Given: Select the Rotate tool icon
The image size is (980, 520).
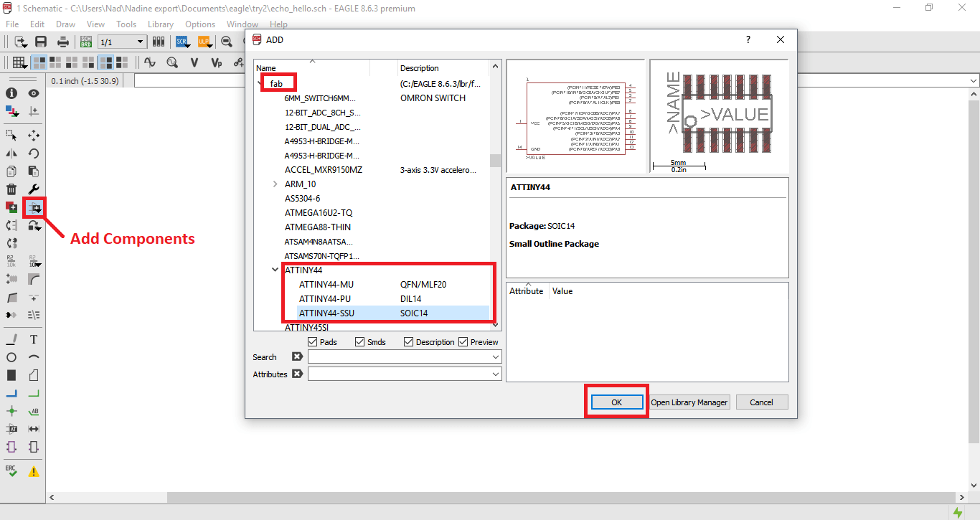Looking at the screenshot, I should (x=33, y=153).
